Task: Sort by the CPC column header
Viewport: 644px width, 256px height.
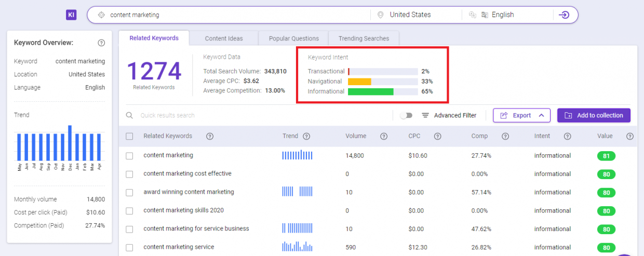Action: coord(414,136)
